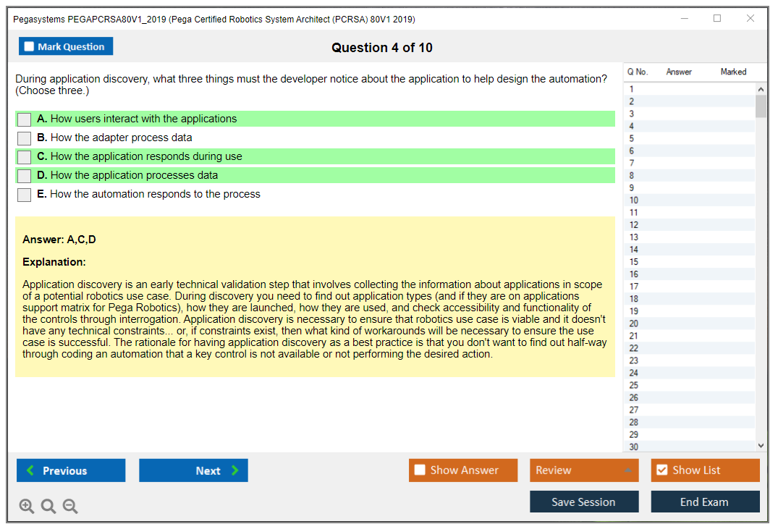Check option C application responds during use
The width and height of the screenshot is (778, 532).
click(x=25, y=157)
